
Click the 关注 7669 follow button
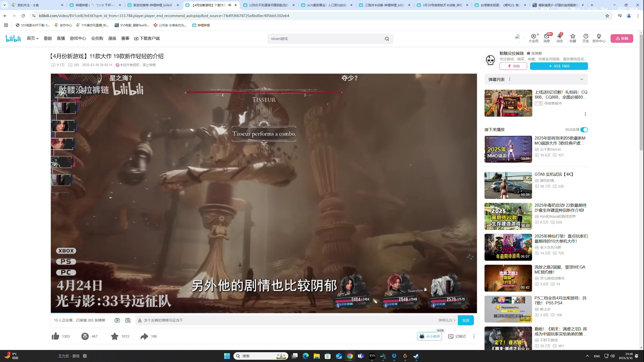[x=559, y=66]
